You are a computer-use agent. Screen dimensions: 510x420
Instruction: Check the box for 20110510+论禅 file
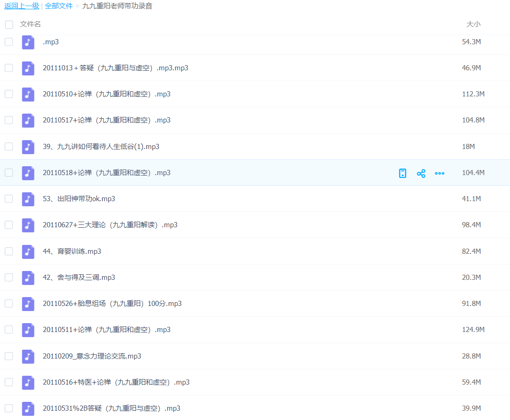9,94
